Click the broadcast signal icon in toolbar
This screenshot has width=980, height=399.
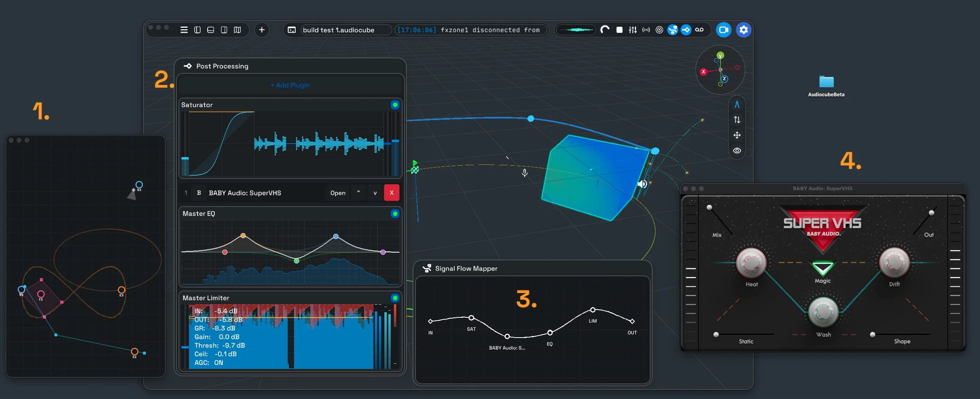[x=646, y=30]
